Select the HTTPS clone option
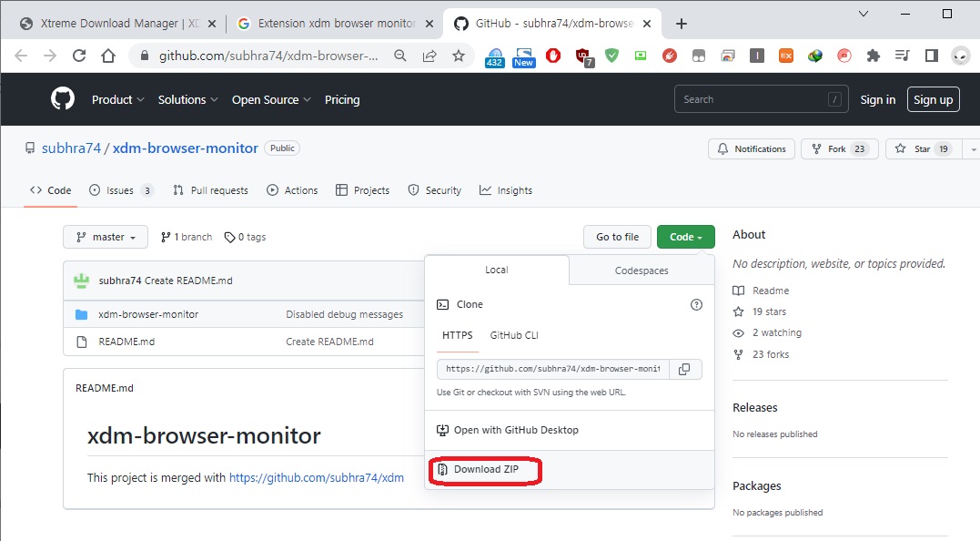The width and height of the screenshot is (980, 541). pos(458,335)
